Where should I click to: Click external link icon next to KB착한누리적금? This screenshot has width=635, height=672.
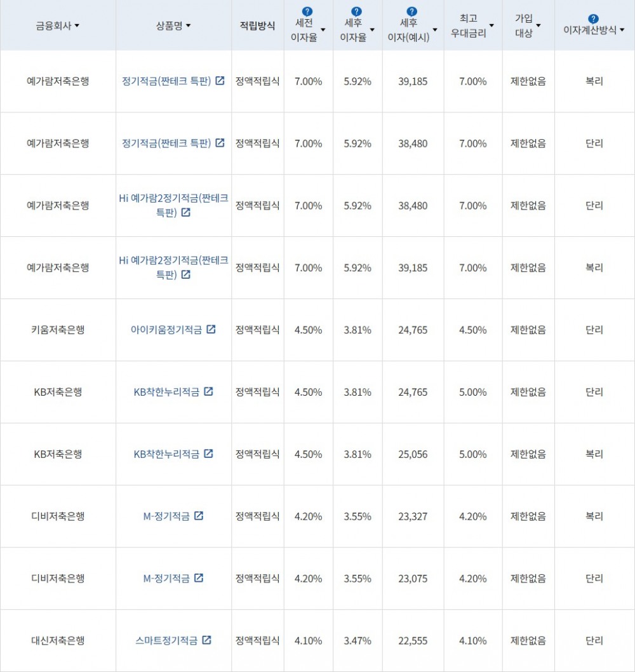click(x=208, y=391)
